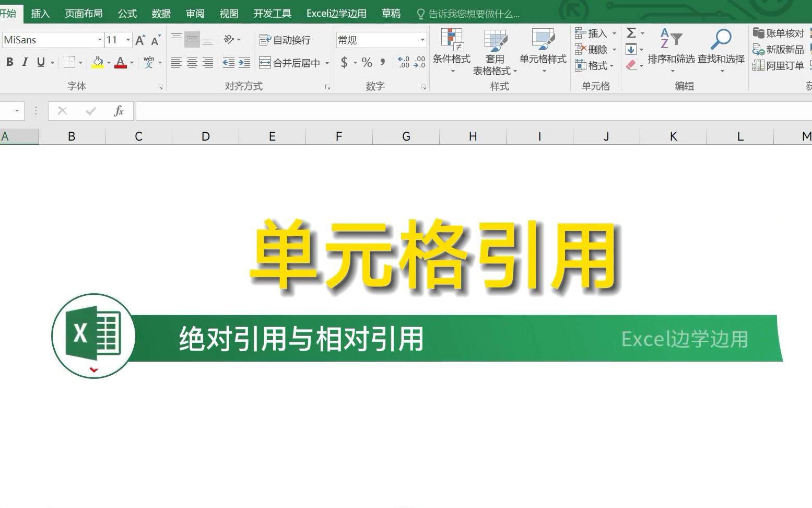Expand the 常规 number format dropdown
Image resolution: width=812 pixels, height=508 pixels.
[x=423, y=39]
